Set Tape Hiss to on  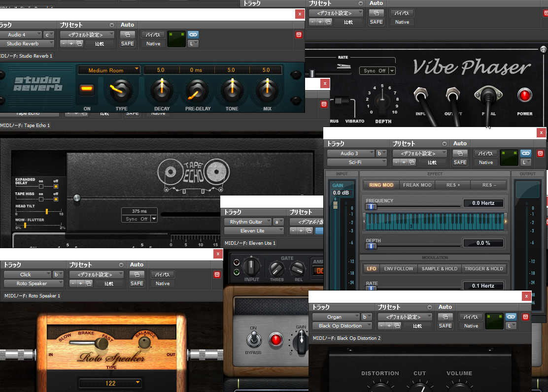tap(41, 199)
